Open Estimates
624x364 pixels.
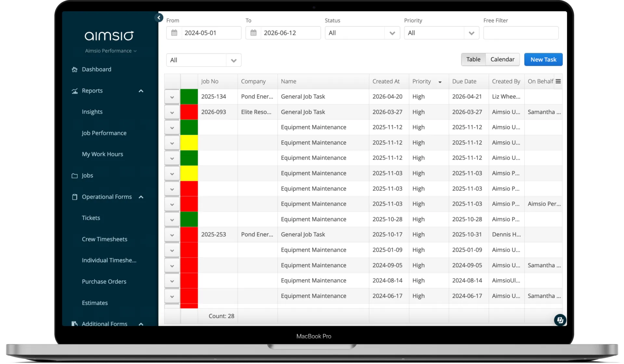(95, 303)
